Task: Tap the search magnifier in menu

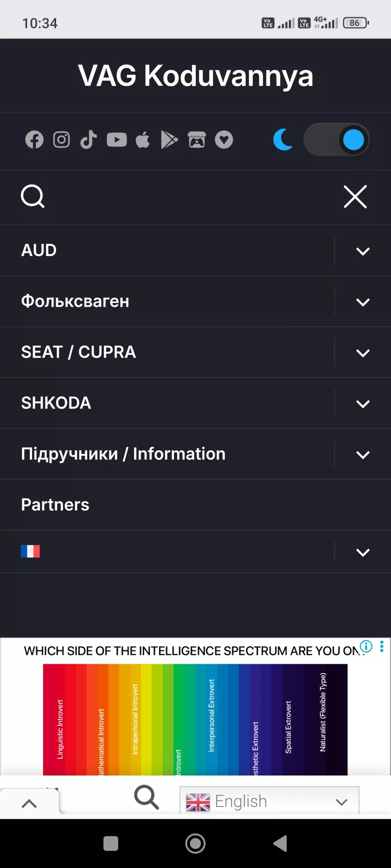Action: point(33,196)
